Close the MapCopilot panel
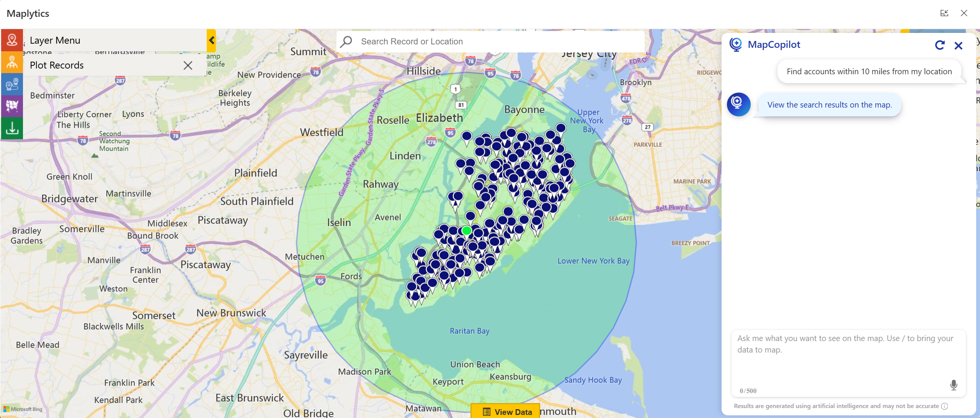 click(x=958, y=46)
